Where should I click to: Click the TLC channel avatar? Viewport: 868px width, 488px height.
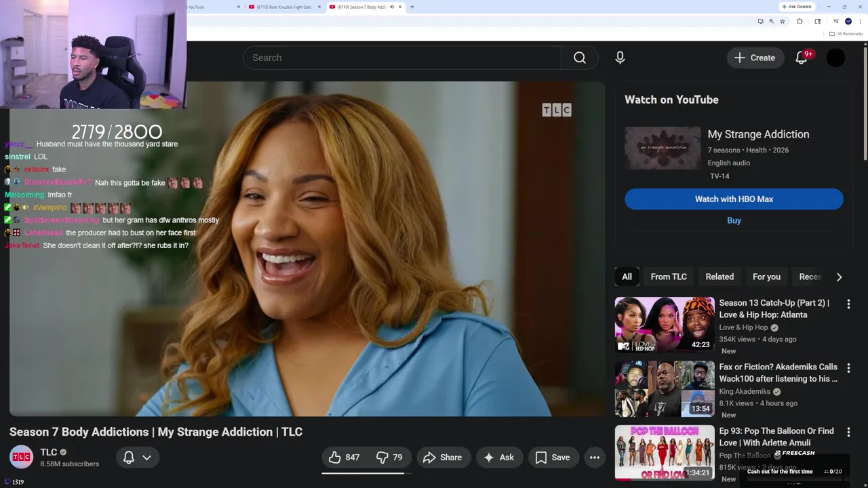click(21, 457)
